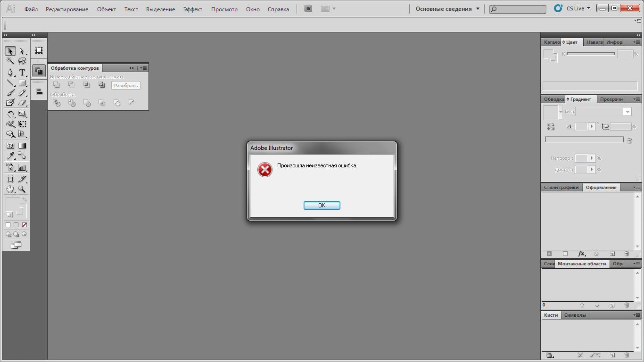Screen dimensions: 644x362
Task: Click the K percentage input field
Action: [625, 54]
